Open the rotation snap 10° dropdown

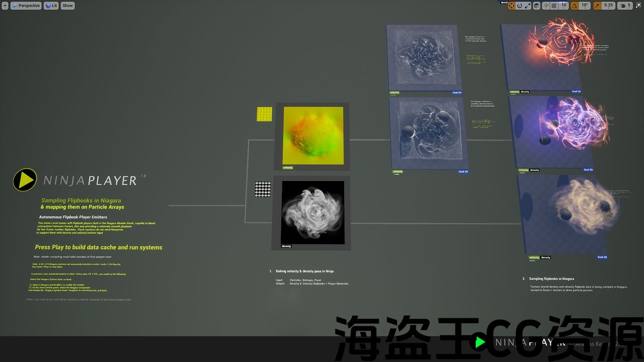click(585, 6)
